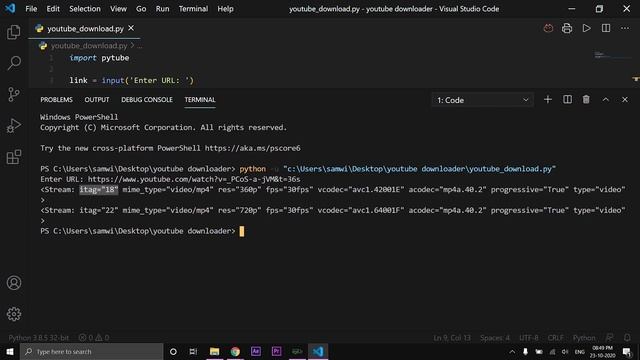
Task: Open Google Chrome from the taskbar
Action: (235, 351)
